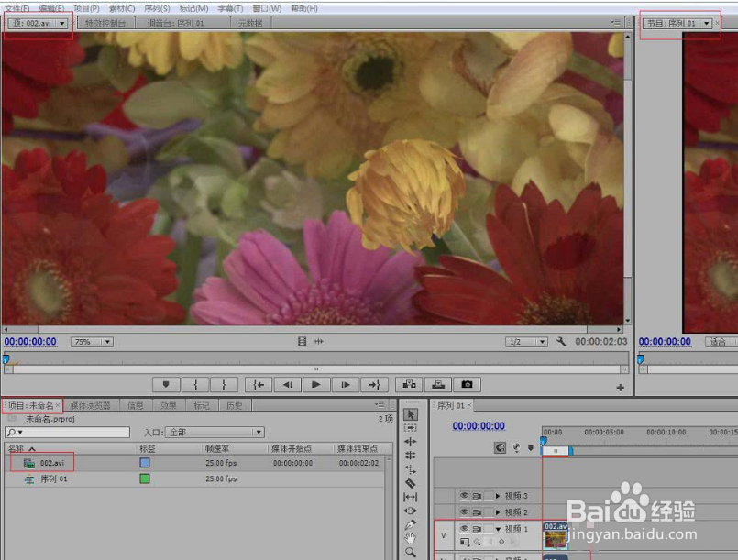The width and height of the screenshot is (738, 560).
Task: Add marker in Source monitor
Action: 166,384
